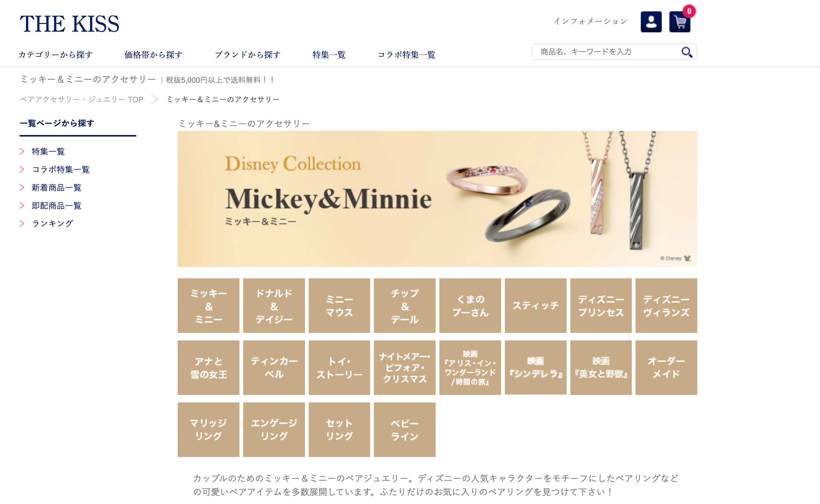Click the THE KISS logo
This screenshot has height=504, width=820.
[70, 24]
